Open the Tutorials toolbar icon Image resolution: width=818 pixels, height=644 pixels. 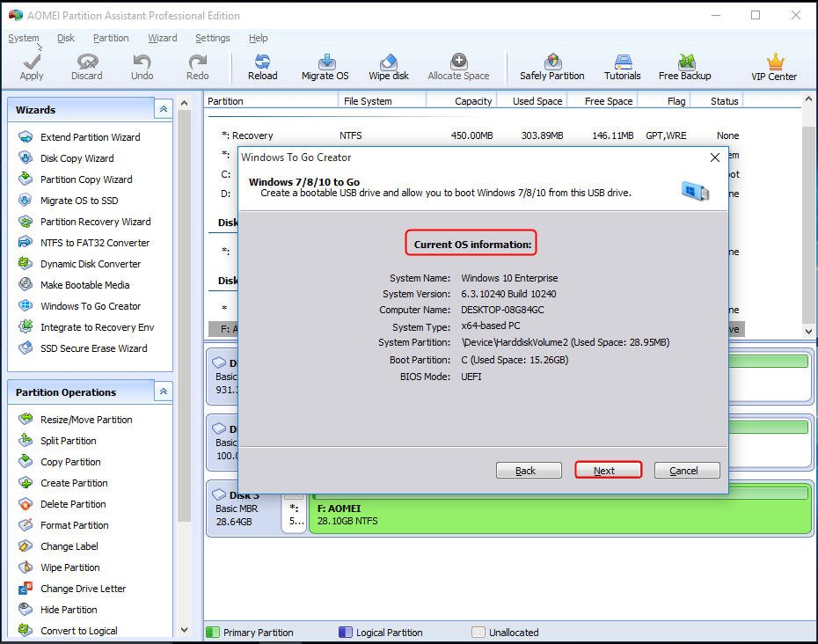[623, 68]
